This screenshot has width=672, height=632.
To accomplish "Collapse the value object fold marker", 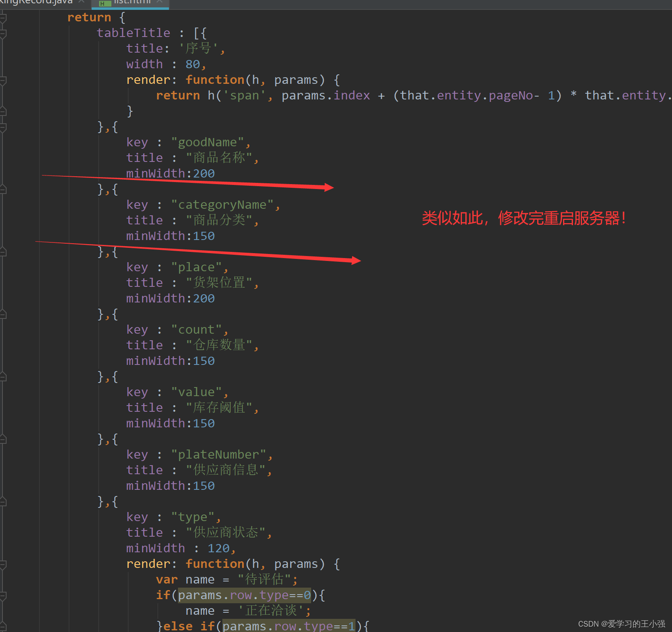I will (x=3, y=377).
